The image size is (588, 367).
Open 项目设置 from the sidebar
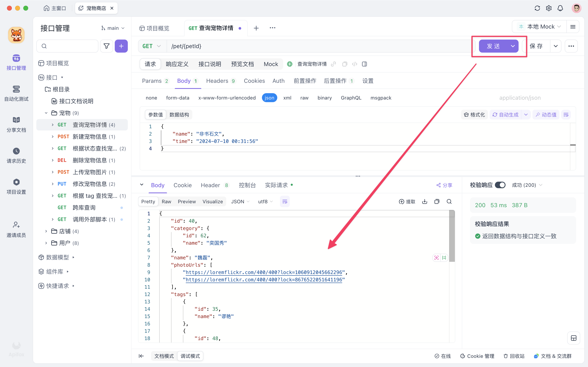(x=16, y=186)
